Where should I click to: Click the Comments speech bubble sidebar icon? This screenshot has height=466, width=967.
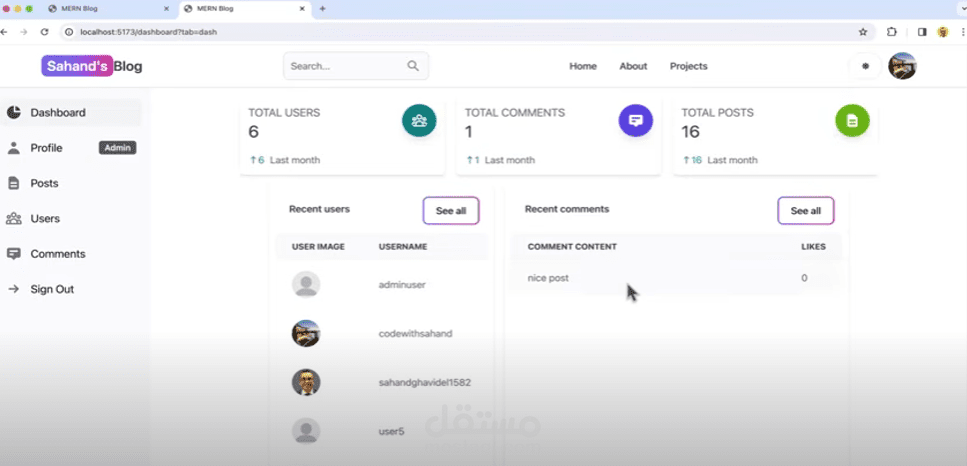(x=14, y=254)
